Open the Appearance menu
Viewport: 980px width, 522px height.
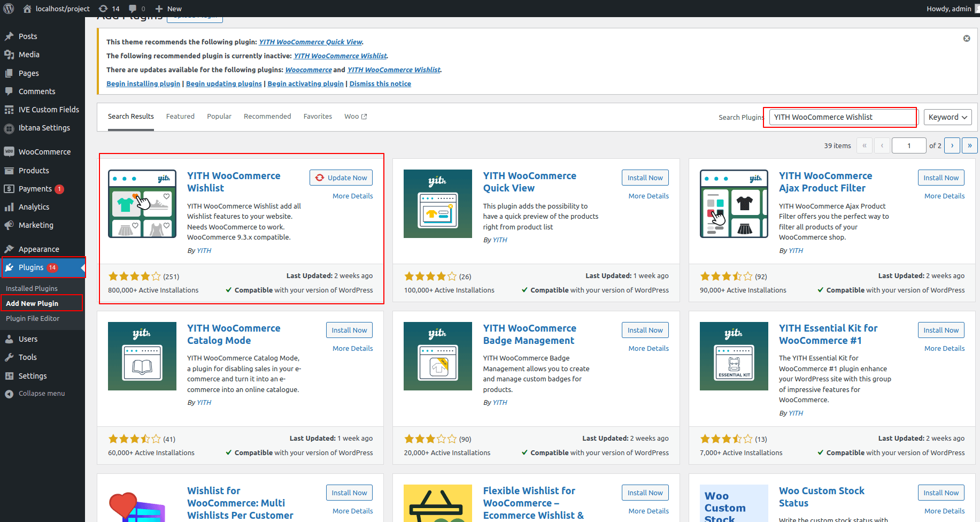pos(38,249)
